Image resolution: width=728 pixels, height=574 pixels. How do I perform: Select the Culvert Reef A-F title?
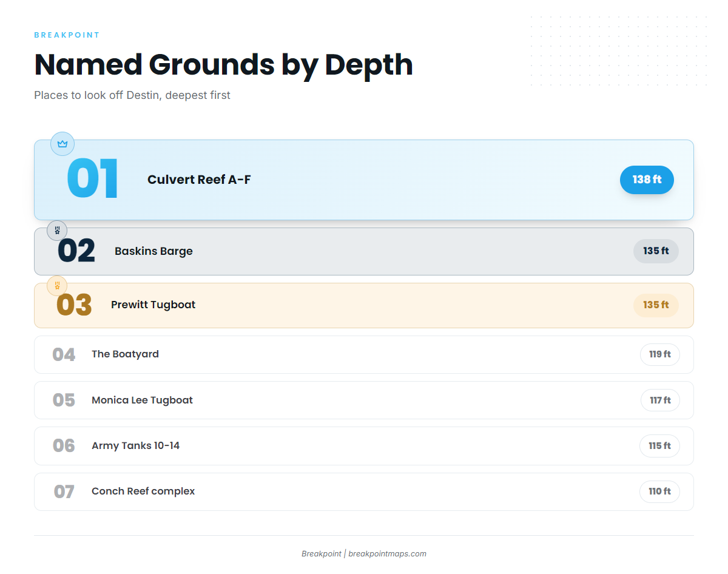(199, 180)
